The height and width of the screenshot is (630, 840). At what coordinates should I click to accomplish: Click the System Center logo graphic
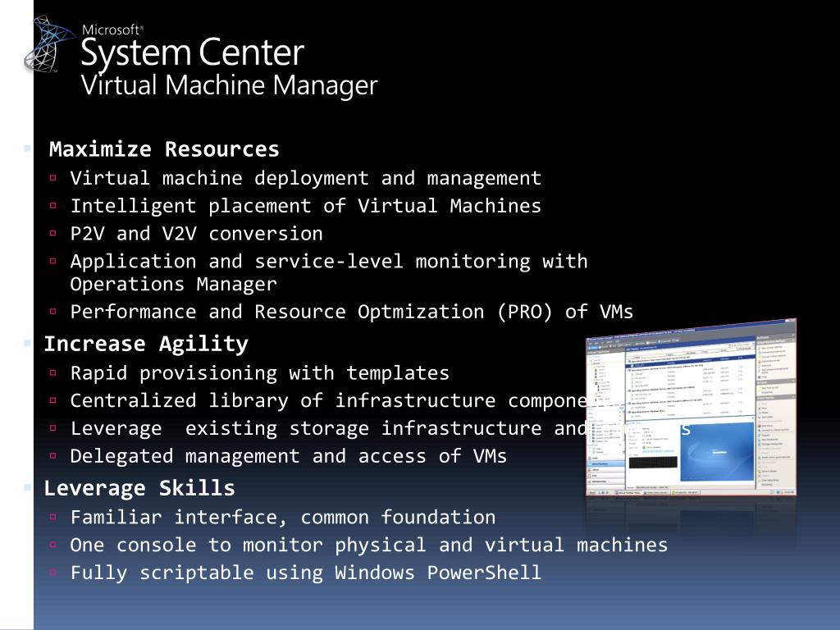pos(48,44)
